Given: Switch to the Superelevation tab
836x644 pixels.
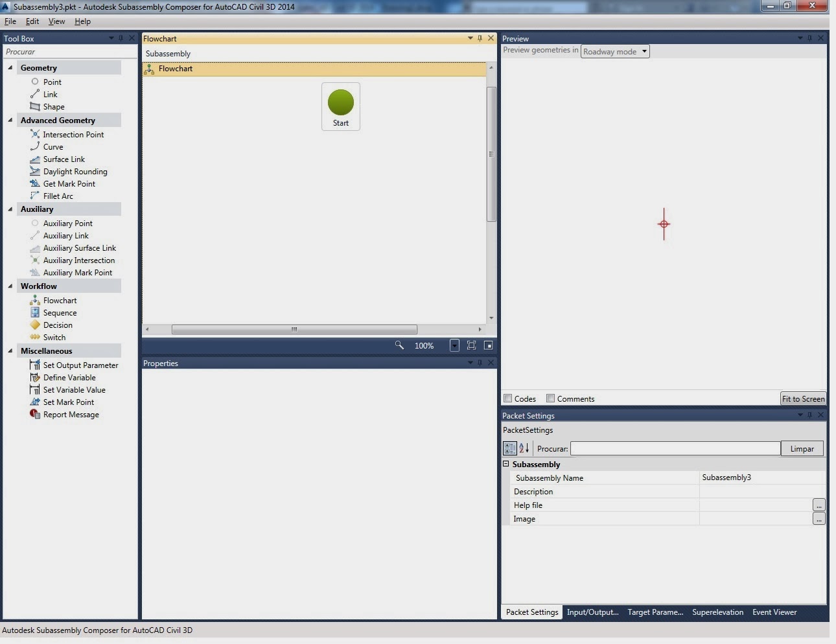Looking at the screenshot, I should pos(717,612).
